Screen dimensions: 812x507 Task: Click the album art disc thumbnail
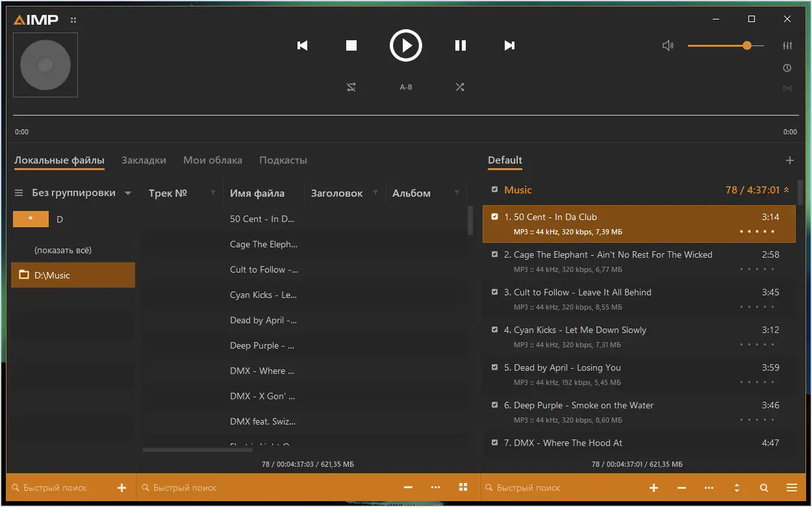pyautogui.click(x=45, y=65)
